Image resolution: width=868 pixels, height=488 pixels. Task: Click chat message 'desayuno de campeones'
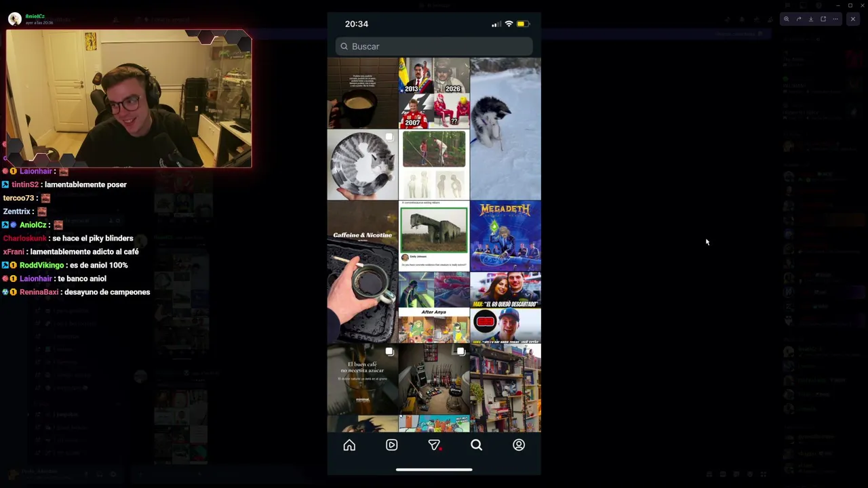(x=107, y=292)
